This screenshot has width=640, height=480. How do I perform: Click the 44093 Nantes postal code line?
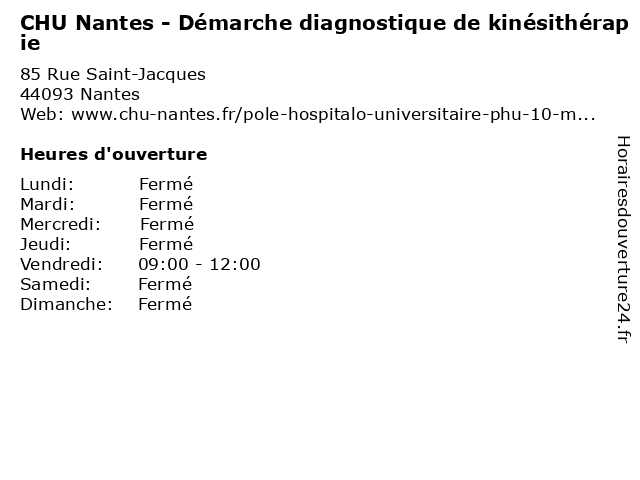[x=80, y=94]
